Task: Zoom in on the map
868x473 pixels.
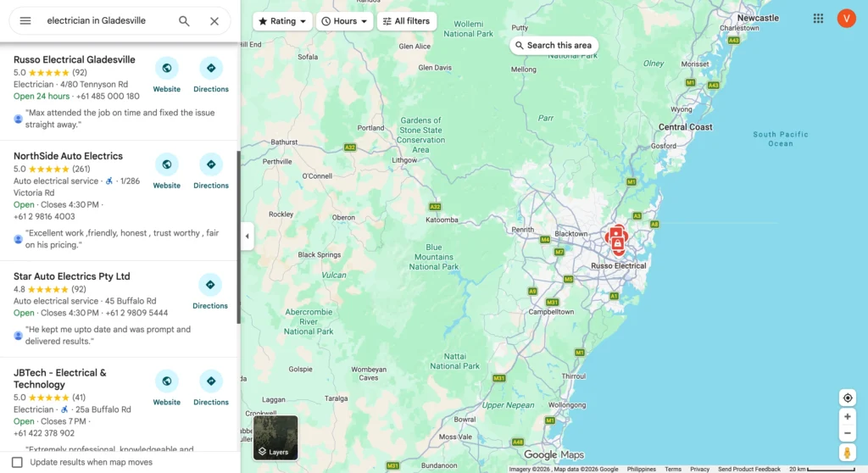Action: pos(848,417)
